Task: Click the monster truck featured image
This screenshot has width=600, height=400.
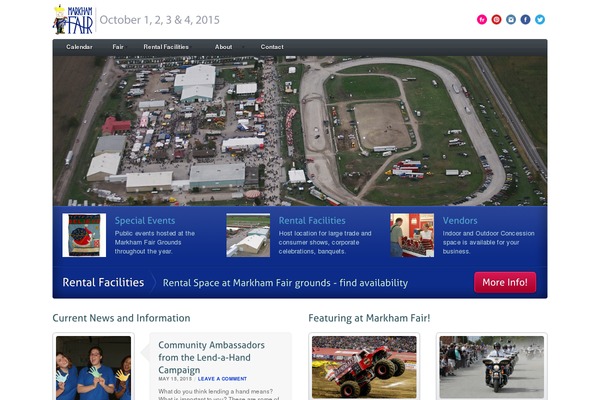Action: (x=364, y=367)
